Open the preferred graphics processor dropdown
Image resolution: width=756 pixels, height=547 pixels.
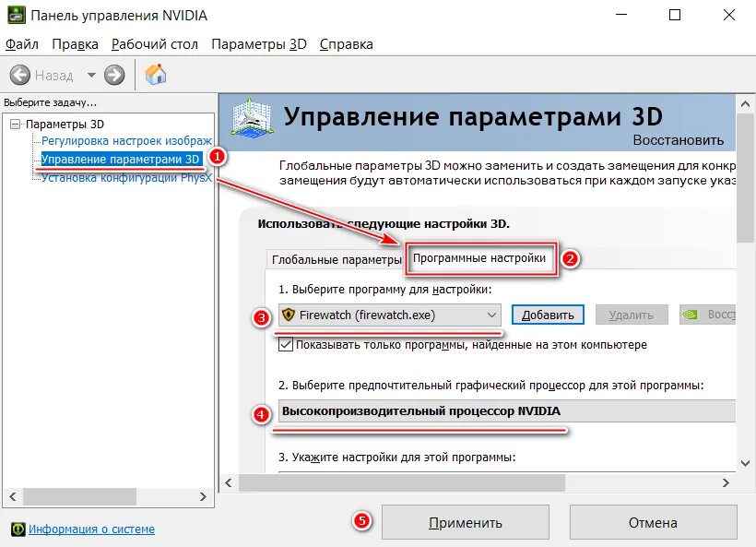(507, 411)
